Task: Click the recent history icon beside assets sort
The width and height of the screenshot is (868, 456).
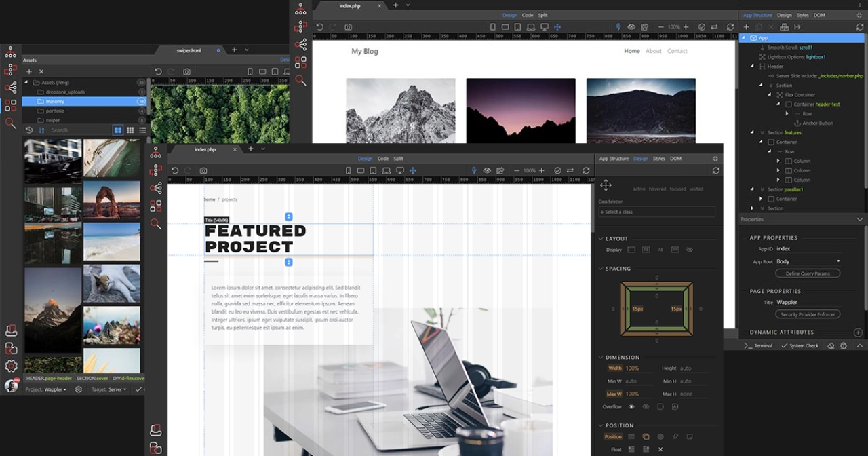Action: click(29, 130)
